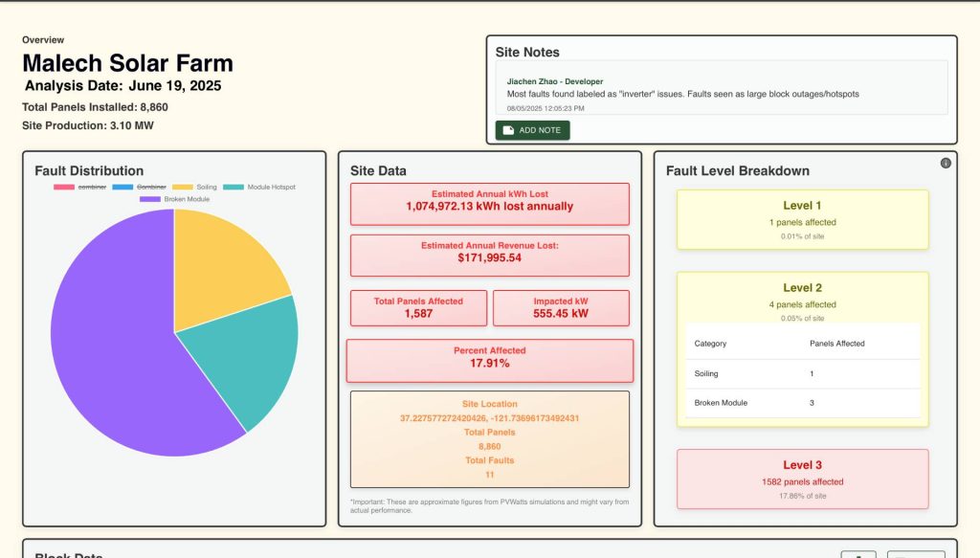The height and width of the screenshot is (558, 980).
Task: Expand the Level 3 fault card
Action: coord(802,479)
